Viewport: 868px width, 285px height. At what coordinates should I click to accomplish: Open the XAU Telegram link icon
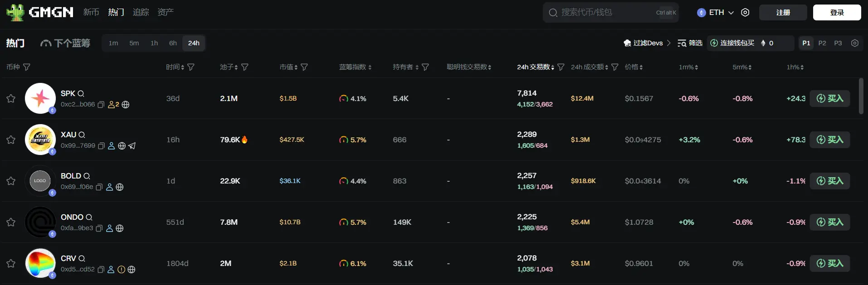pos(132,146)
